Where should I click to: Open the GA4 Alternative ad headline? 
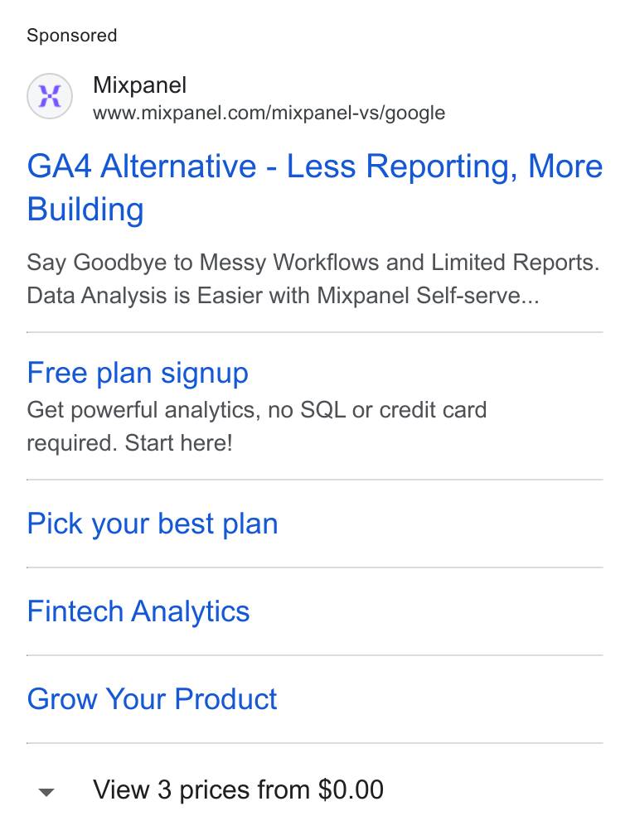(x=315, y=187)
